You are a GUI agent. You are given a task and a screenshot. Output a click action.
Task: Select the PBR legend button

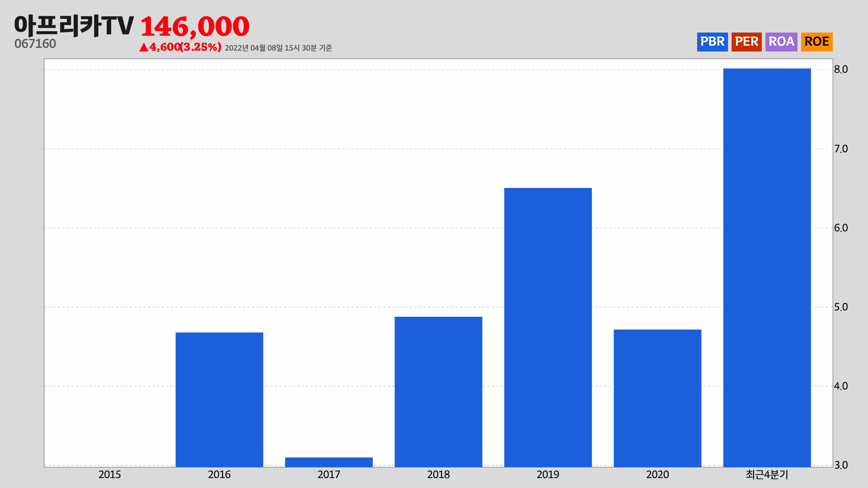coord(712,42)
